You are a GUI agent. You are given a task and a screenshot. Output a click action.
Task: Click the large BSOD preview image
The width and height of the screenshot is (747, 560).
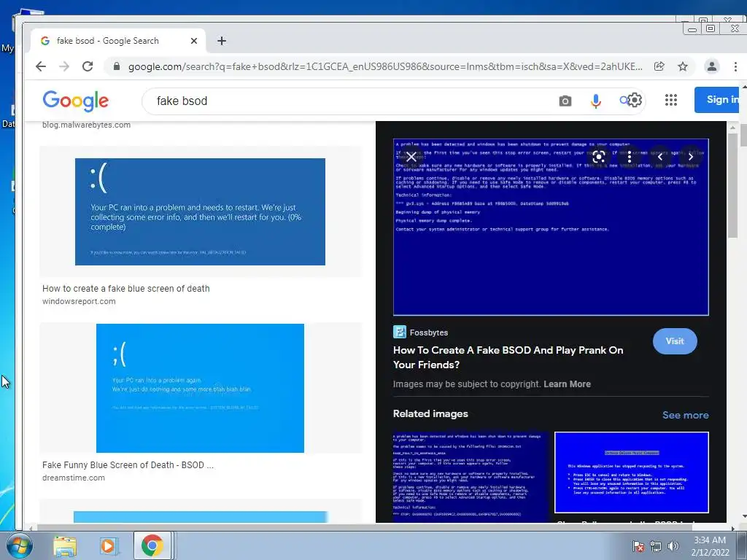pyautogui.click(x=551, y=227)
